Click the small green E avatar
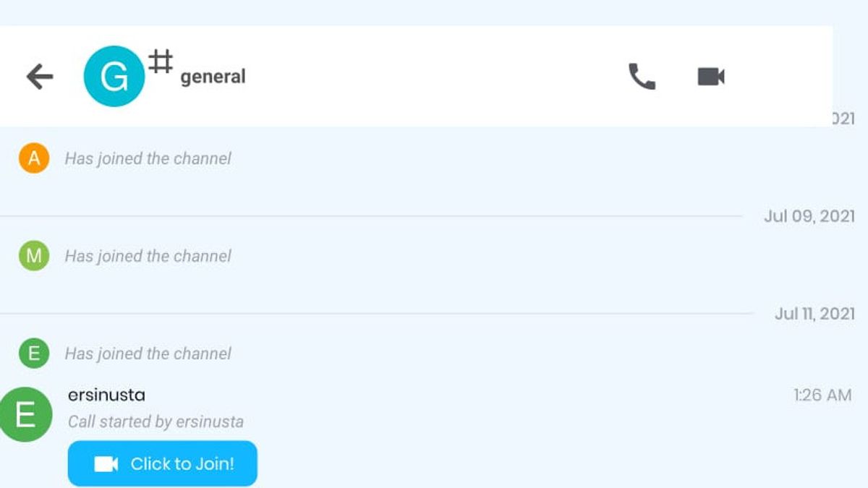Viewport: 868px width, 488px height. (x=34, y=354)
